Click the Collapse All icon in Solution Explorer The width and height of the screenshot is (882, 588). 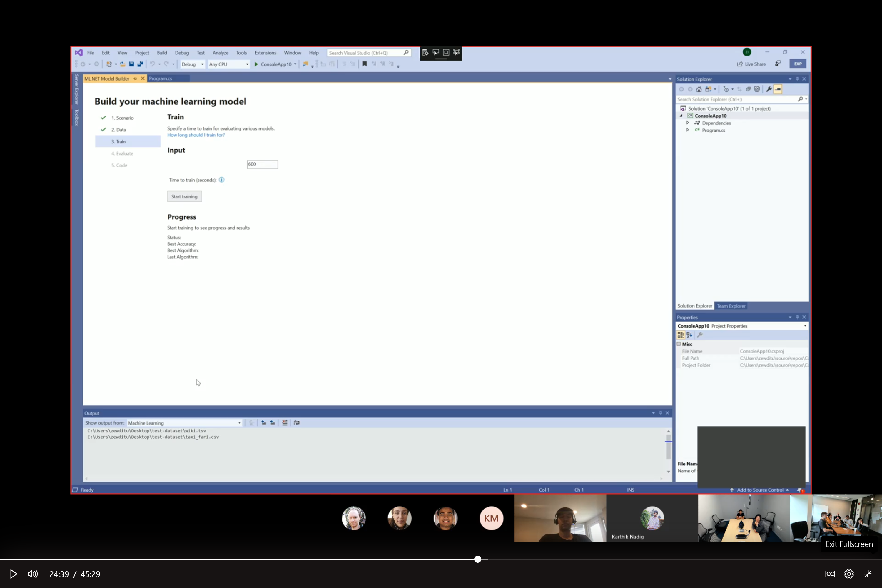pyautogui.click(x=748, y=89)
